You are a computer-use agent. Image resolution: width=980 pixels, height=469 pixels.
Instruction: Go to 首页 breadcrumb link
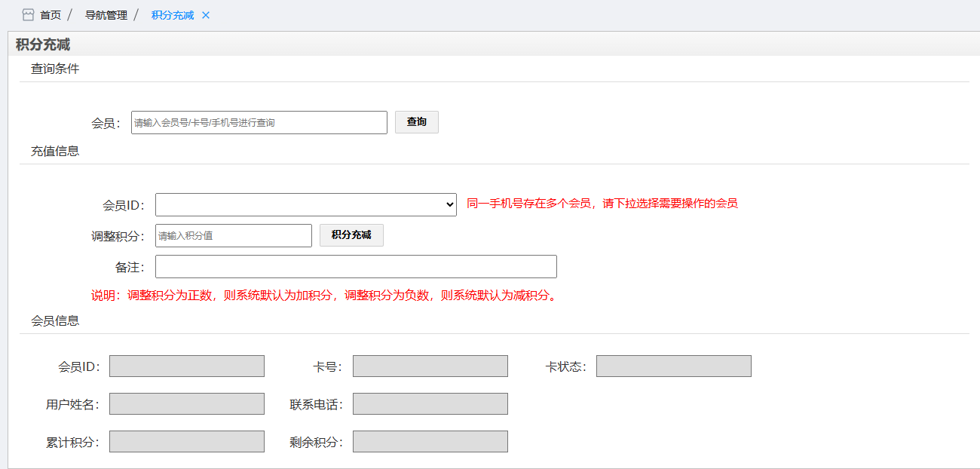click(x=51, y=15)
